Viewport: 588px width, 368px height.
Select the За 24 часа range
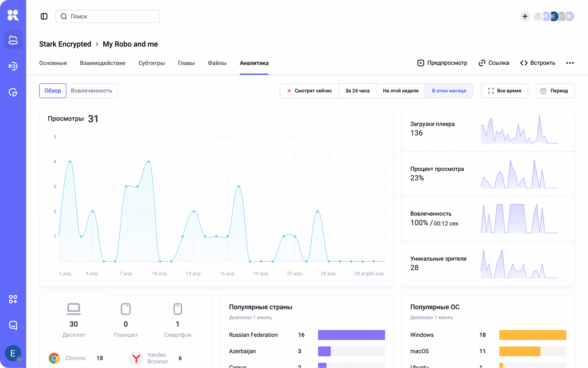coord(357,91)
